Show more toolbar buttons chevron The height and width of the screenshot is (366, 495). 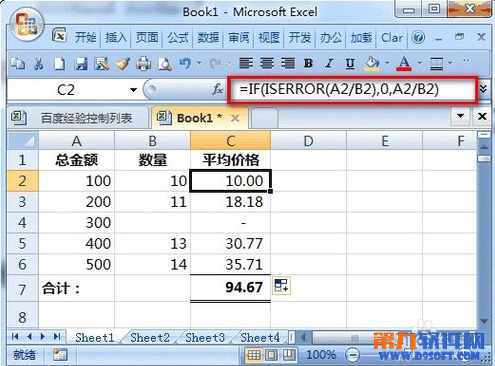click(x=466, y=61)
